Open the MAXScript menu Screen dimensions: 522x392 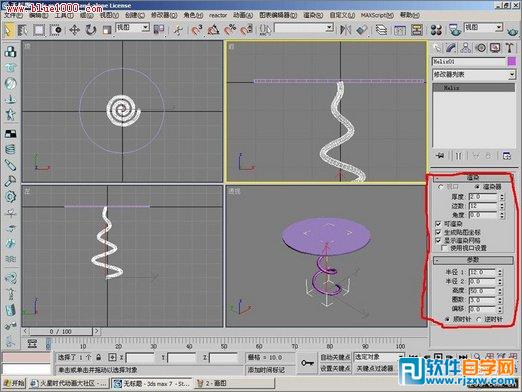coord(377,15)
